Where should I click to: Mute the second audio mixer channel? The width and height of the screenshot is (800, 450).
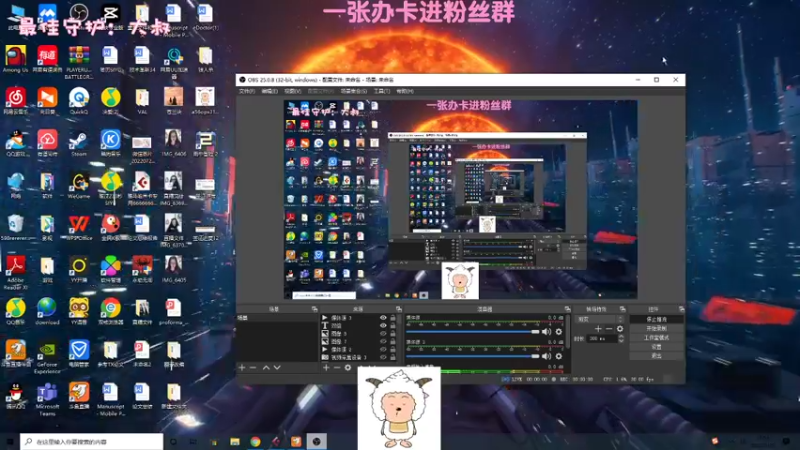tap(546, 356)
